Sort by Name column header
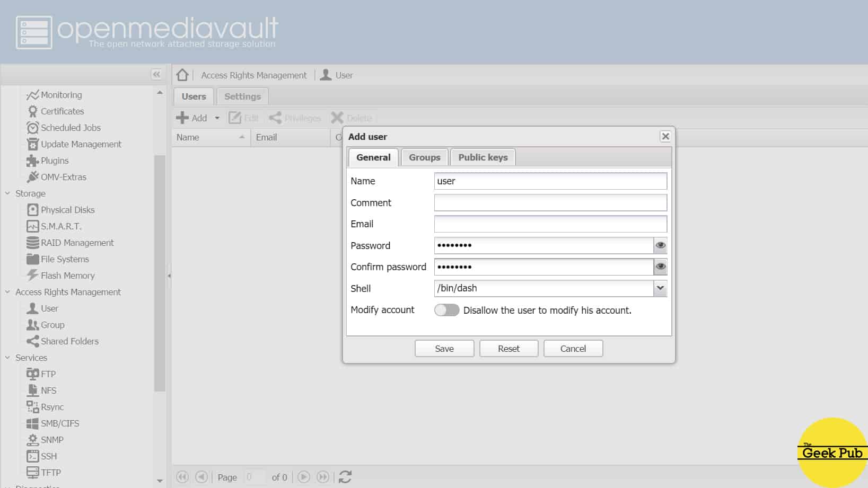Screen dimensions: 868x488 [211, 137]
